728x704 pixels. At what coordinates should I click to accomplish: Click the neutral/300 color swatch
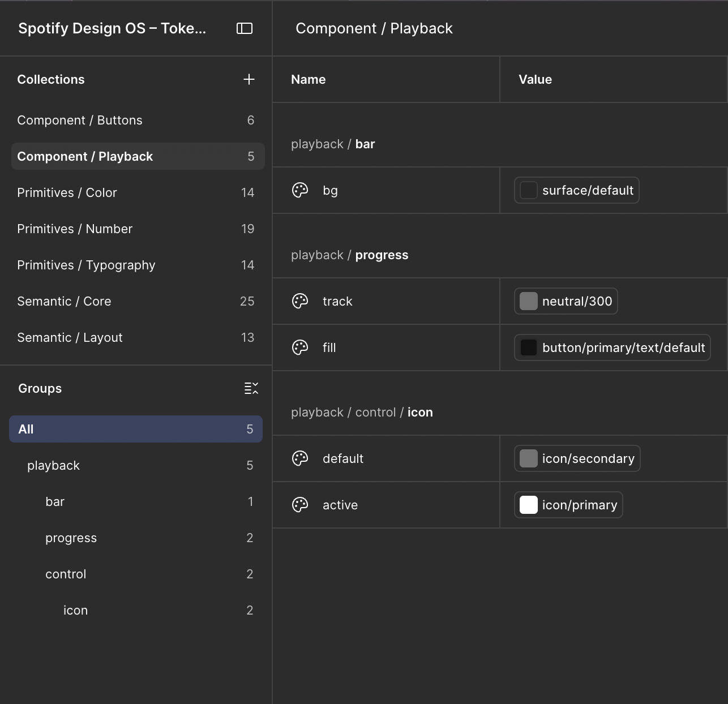(x=528, y=301)
